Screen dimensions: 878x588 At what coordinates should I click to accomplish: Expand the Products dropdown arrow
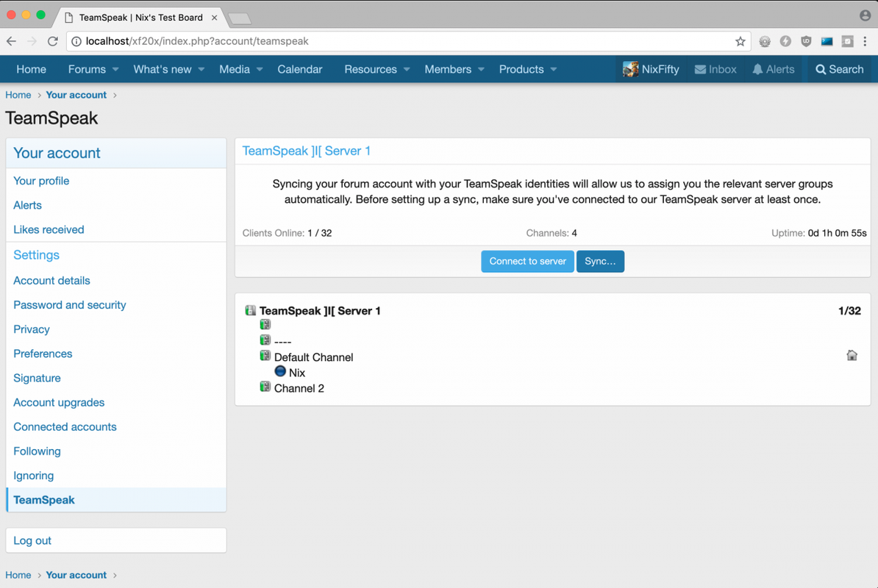553,69
